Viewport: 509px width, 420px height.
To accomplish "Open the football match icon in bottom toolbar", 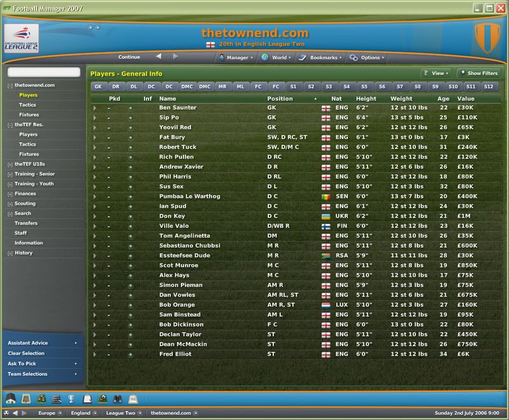I will click(103, 398).
